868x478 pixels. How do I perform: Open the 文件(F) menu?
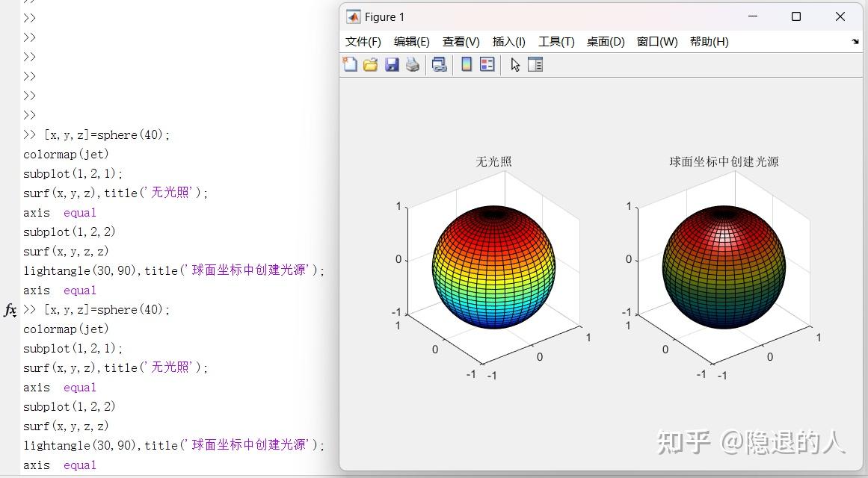pyautogui.click(x=363, y=42)
